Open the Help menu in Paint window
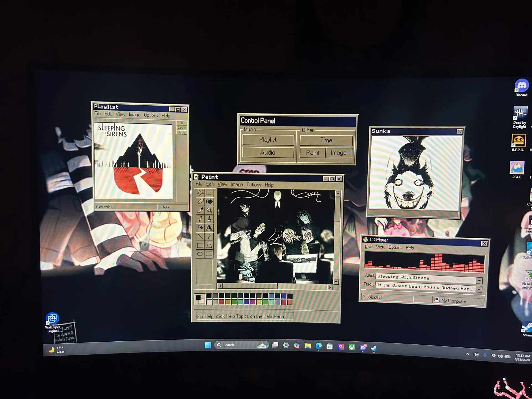Image resolution: width=532 pixels, height=399 pixels. point(269,185)
